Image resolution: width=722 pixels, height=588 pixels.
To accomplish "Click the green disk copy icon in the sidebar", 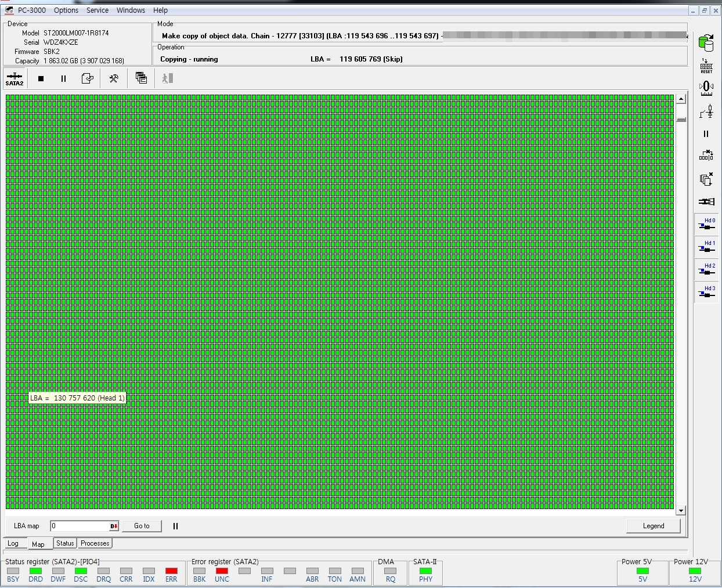I will pyautogui.click(x=706, y=42).
